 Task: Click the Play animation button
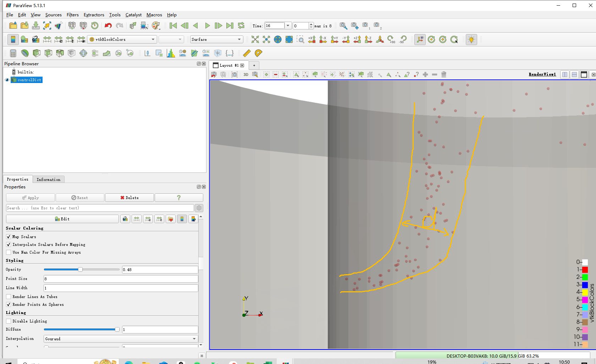[x=207, y=26]
